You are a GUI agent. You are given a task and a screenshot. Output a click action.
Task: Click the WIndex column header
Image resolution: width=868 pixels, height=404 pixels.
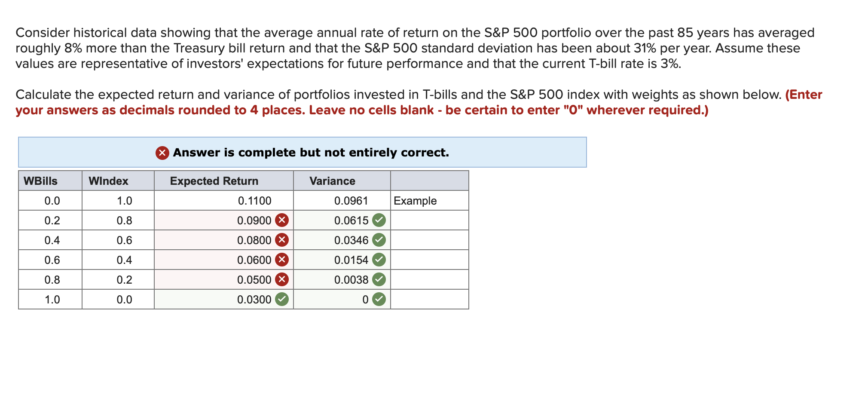(x=107, y=181)
